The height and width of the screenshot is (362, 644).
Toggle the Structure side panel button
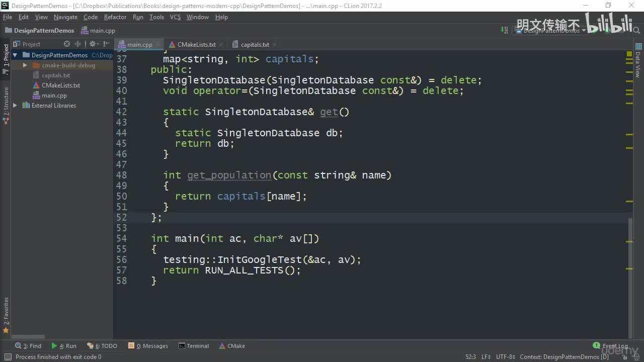point(6,106)
